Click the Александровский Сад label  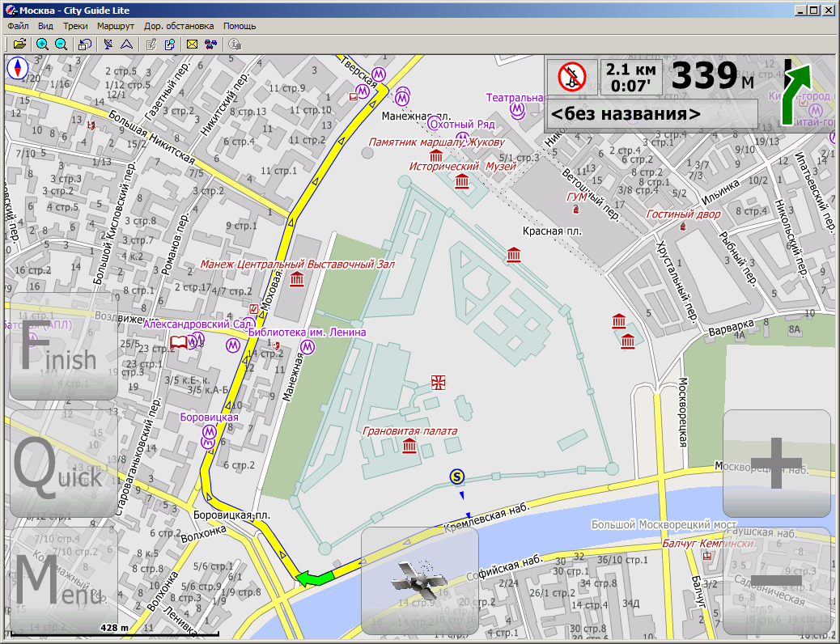pos(197,324)
